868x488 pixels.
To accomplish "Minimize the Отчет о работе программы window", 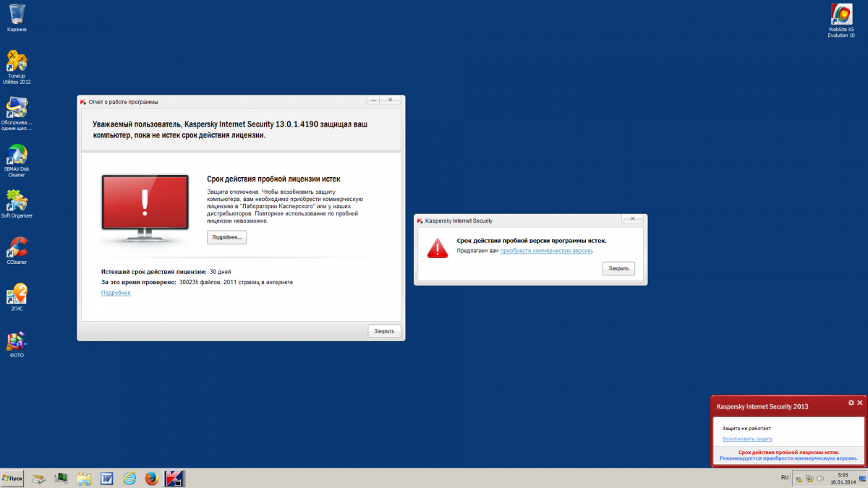I will [374, 100].
